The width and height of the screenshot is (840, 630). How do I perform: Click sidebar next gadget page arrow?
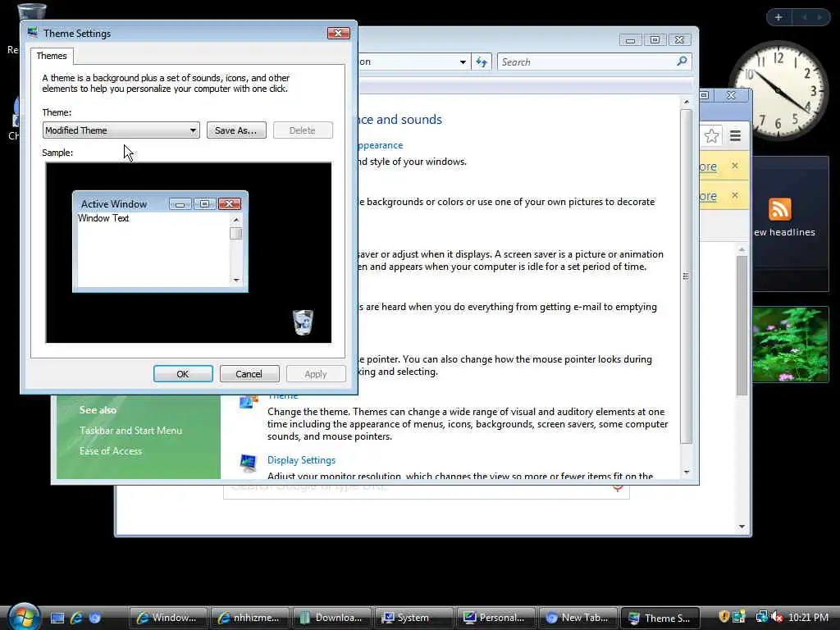tap(819, 17)
